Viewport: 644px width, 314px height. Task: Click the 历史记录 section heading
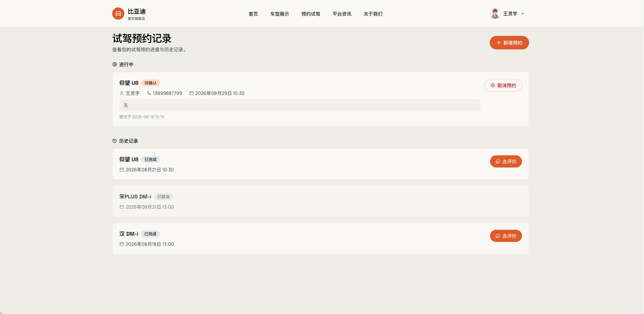[128, 141]
